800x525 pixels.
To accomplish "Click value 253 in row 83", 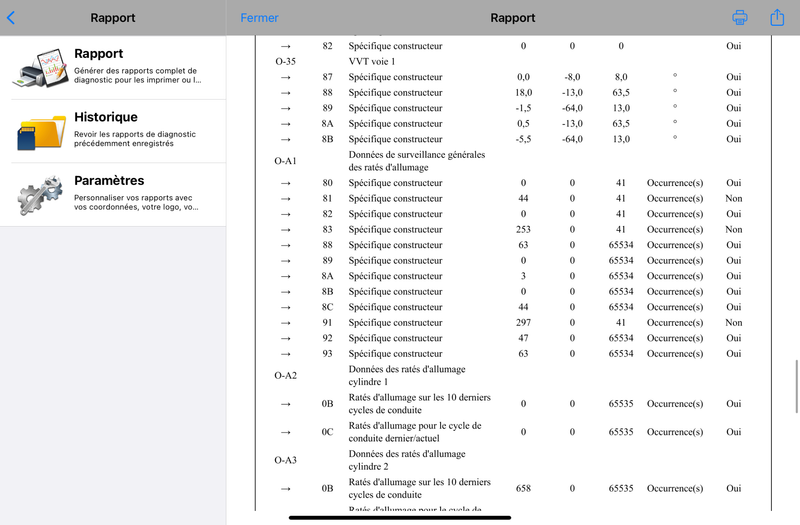I will pos(523,229).
